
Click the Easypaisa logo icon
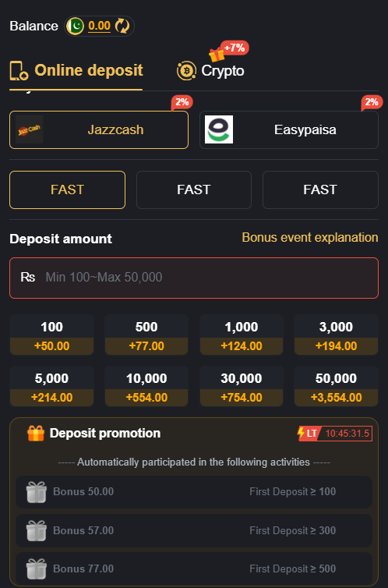219,129
